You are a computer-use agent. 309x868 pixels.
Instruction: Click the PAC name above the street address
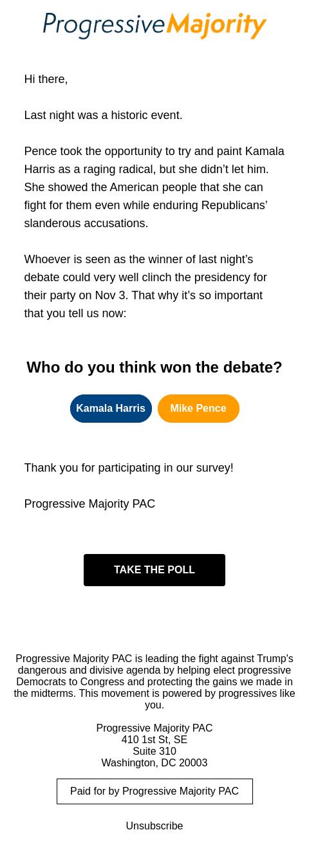pos(154,728)
